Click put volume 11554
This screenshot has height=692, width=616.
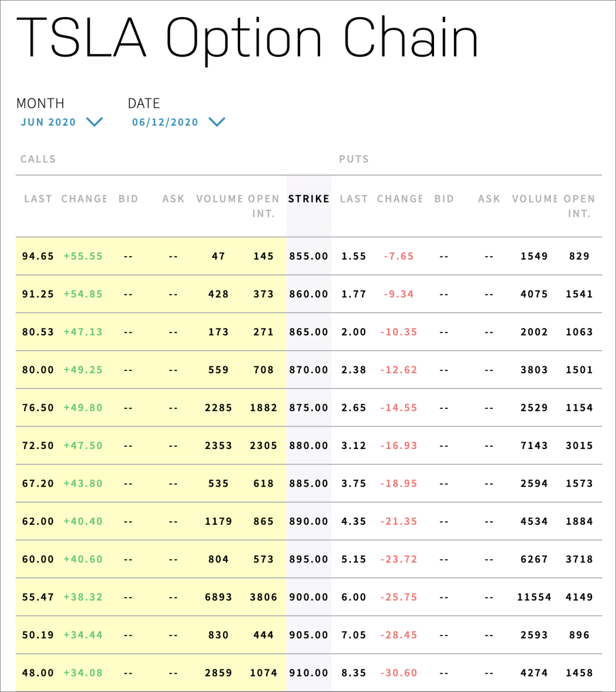(x=534, y=597)
